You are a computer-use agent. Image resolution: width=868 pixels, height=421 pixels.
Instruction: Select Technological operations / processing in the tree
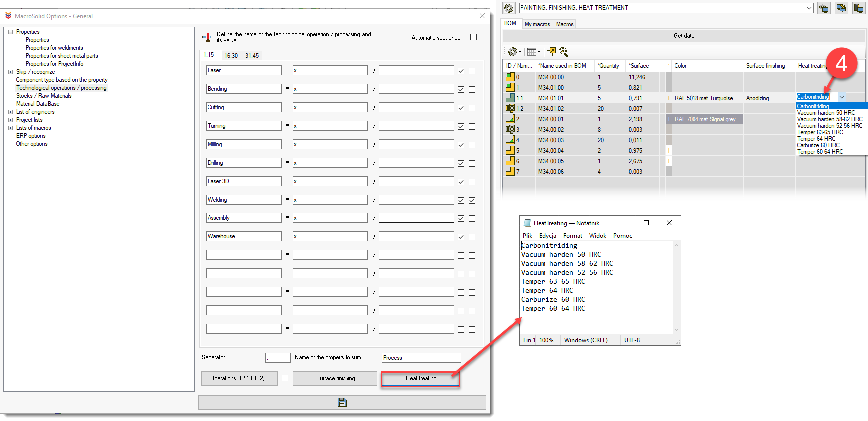(x=61, y=88)
